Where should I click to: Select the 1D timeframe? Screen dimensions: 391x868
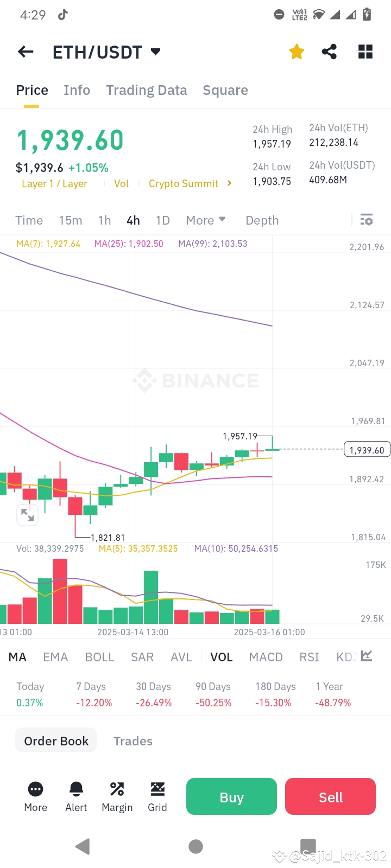point(162,220)
